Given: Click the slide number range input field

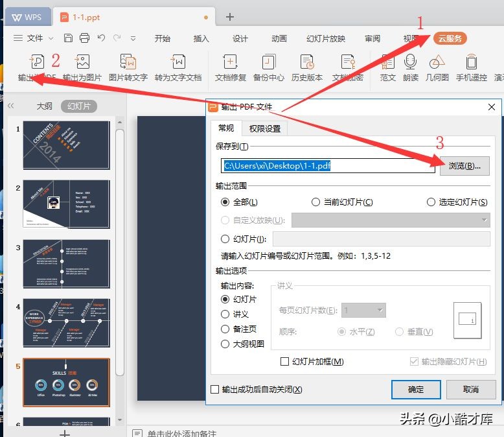Looking at the screenshot, I should coord(382,239).
